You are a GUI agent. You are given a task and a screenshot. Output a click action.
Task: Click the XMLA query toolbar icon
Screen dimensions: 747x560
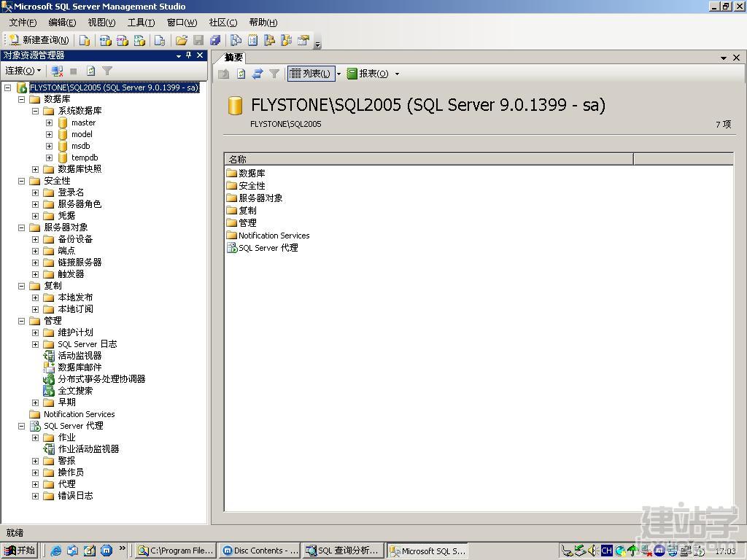[139, 41]
